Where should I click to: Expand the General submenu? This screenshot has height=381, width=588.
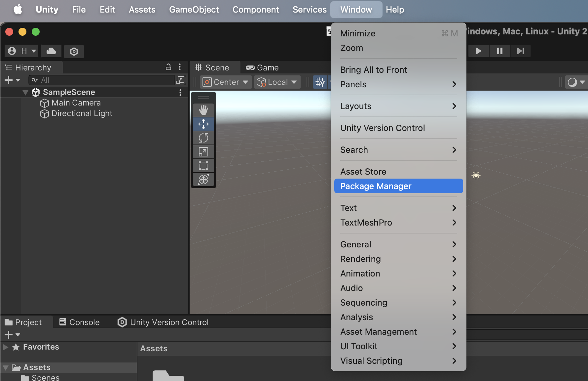pos(399,244)
